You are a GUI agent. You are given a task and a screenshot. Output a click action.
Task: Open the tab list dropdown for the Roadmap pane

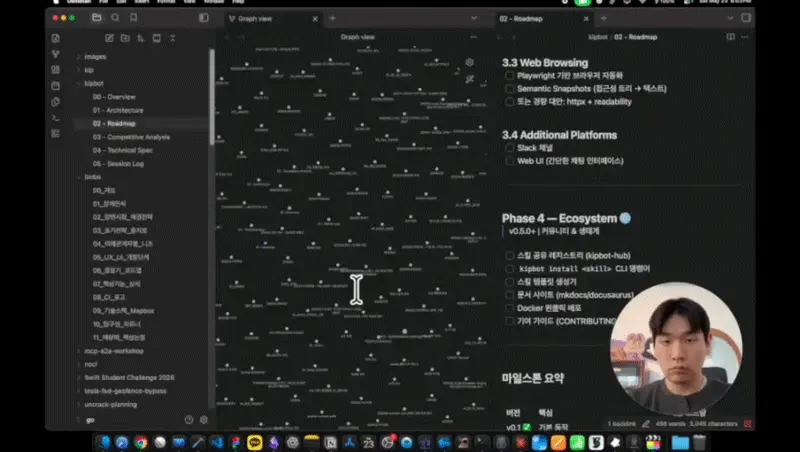(730, 18)
